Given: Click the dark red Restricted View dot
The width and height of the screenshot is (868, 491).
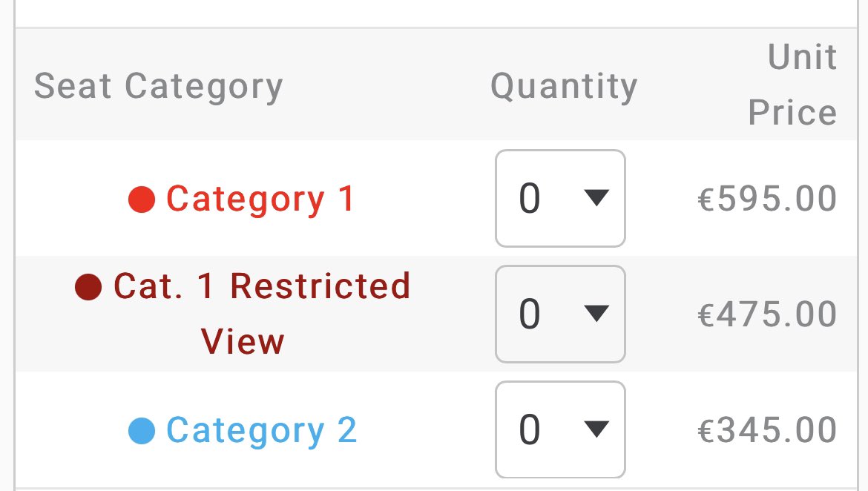Looking at the screenshot, I should click(88, 286).
